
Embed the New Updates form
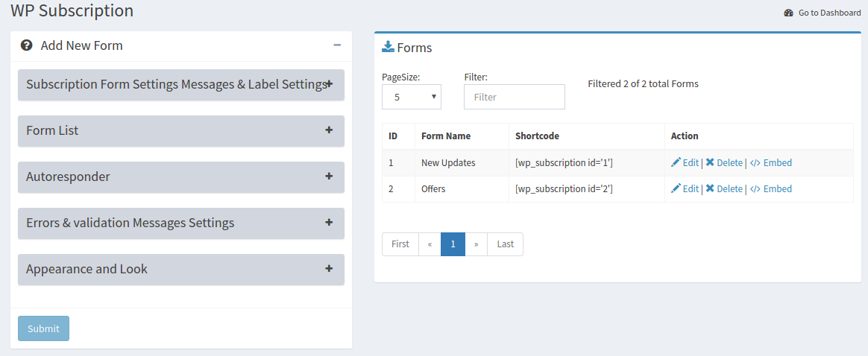click(770, 162)
